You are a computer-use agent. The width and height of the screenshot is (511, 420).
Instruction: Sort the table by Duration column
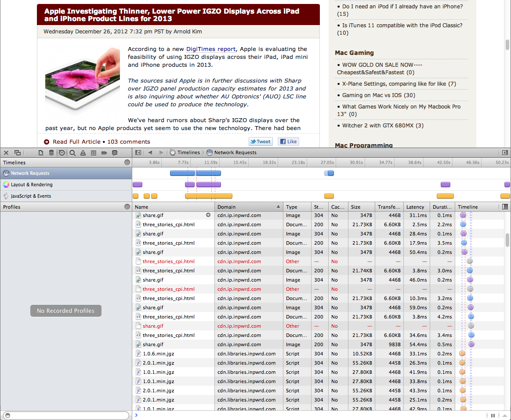[442, 206]
